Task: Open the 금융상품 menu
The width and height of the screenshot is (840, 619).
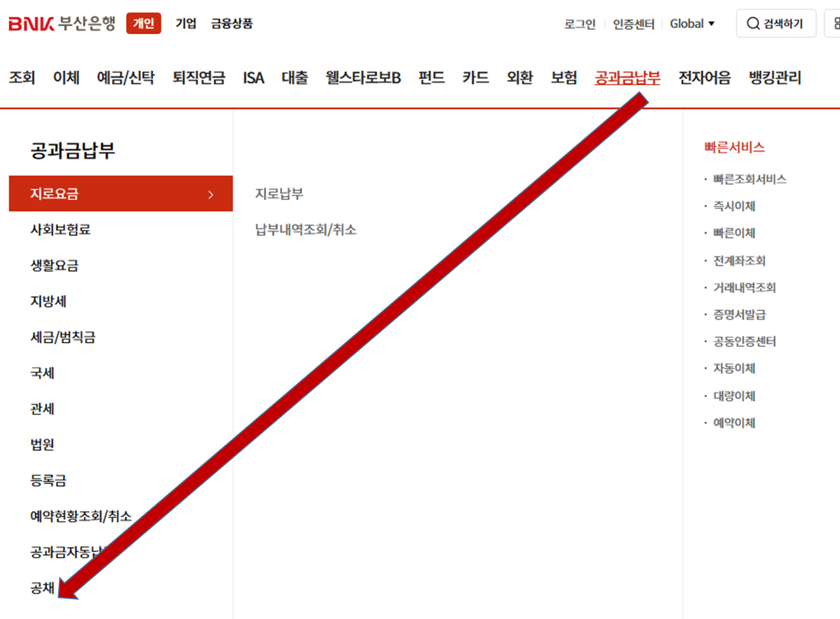Action: pyautogui.click(x=231, y=23)
